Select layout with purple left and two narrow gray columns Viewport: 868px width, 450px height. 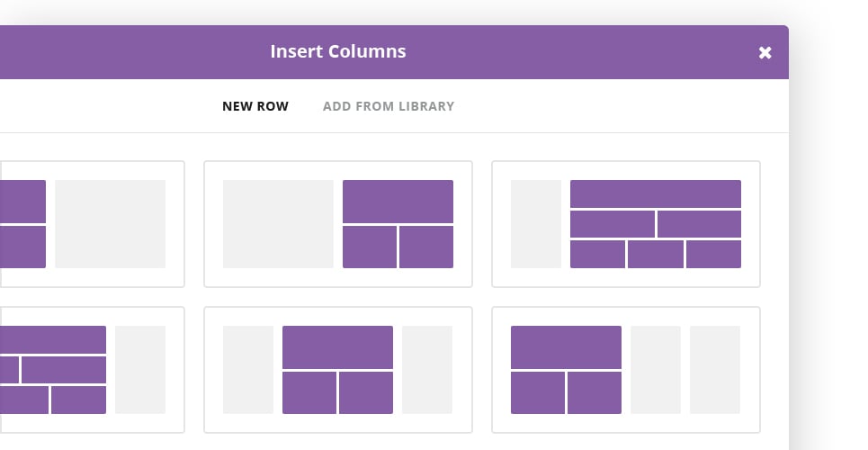[626, 370]
